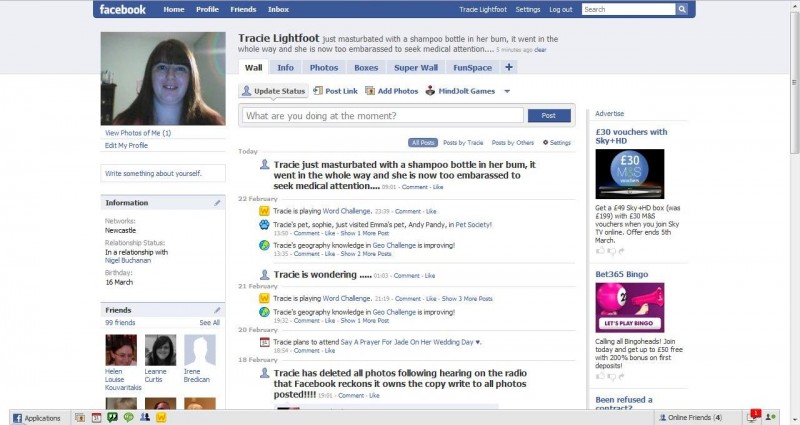Open the wall Settings option
The image size is (800, 425).
557,142
